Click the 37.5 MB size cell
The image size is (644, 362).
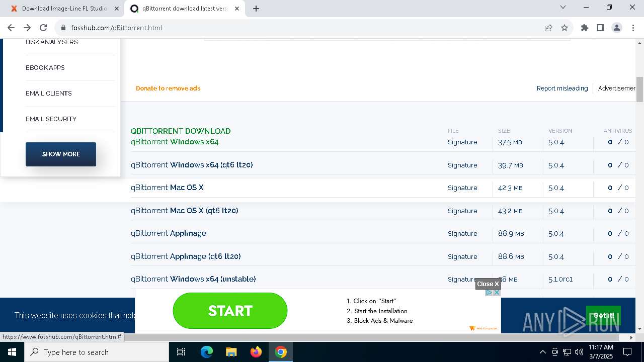(x=510, y=142)
